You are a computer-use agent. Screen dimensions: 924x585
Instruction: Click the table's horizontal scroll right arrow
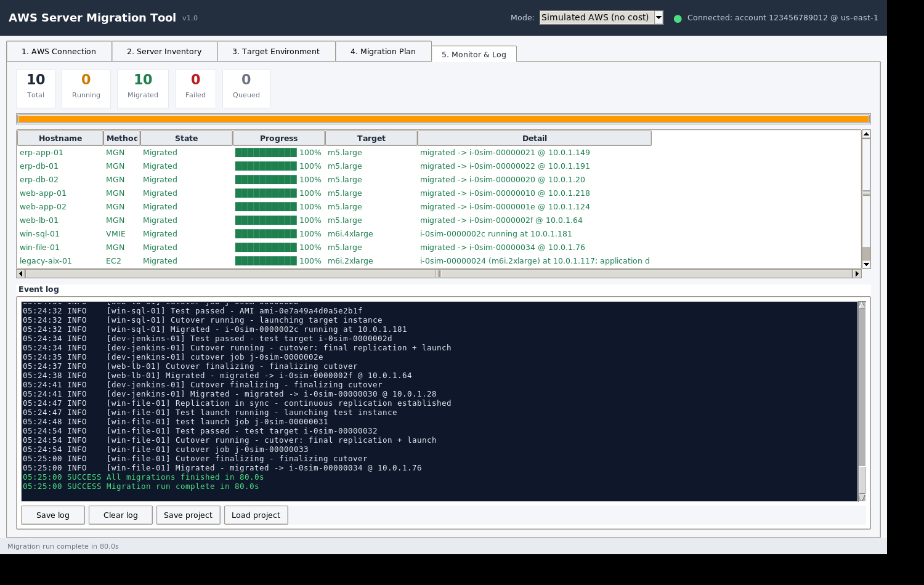856,273
